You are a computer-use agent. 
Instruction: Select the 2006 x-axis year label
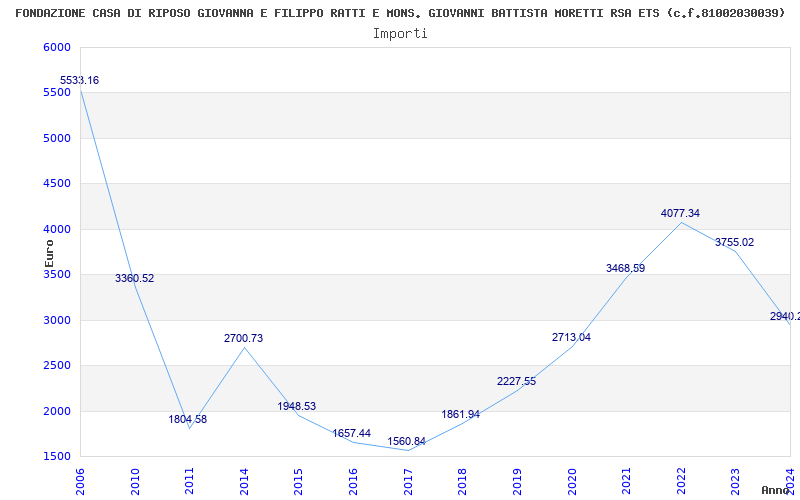[81, 482]
